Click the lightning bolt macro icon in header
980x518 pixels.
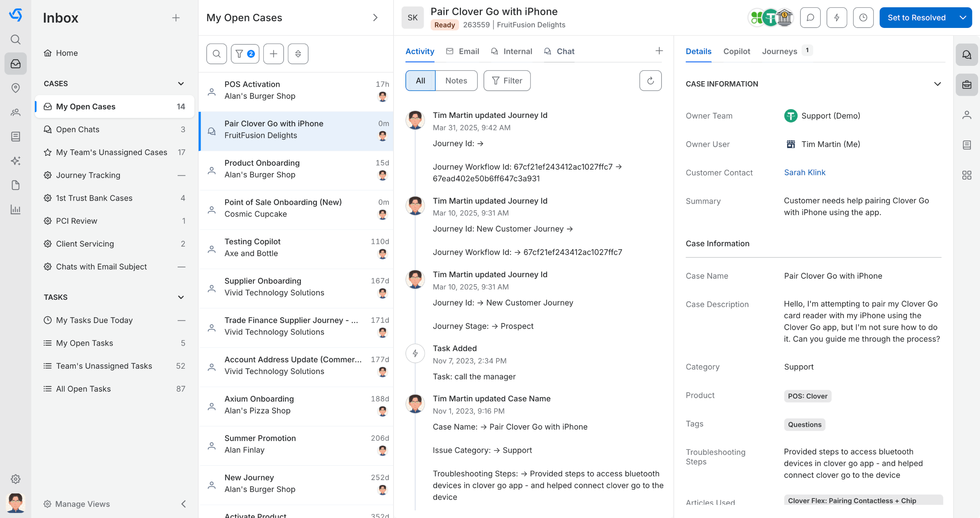tap(836, 18)
